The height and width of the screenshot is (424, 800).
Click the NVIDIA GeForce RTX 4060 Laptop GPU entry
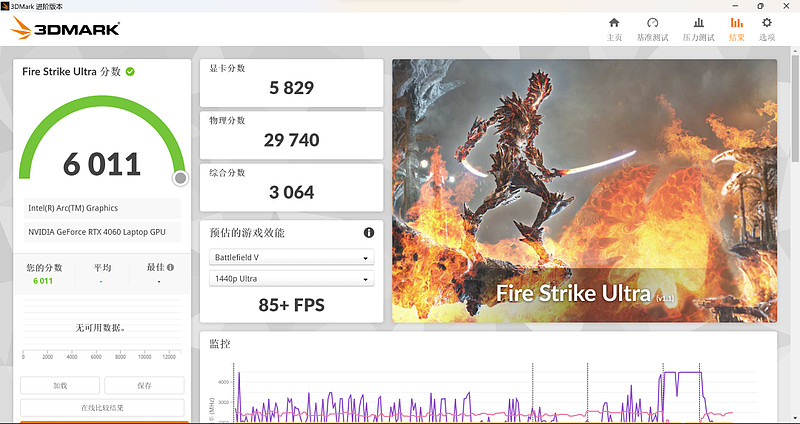[x=102, y=232]
